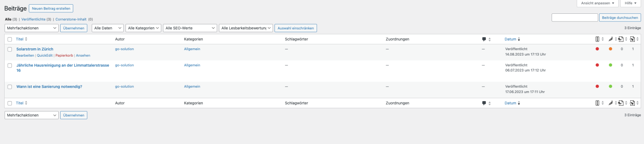Open Alle Kategorien filter dropdown

pyautogui.click(x=143, y=28)
